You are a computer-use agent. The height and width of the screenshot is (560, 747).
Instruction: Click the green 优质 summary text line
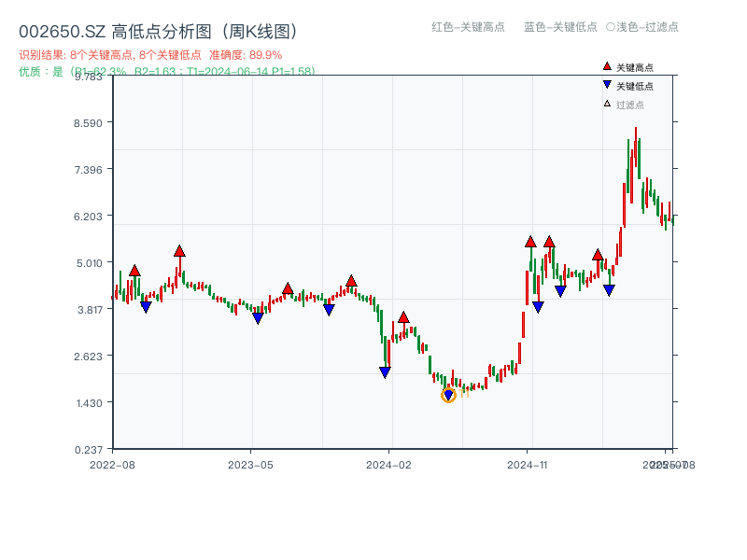tap(166, 71)
